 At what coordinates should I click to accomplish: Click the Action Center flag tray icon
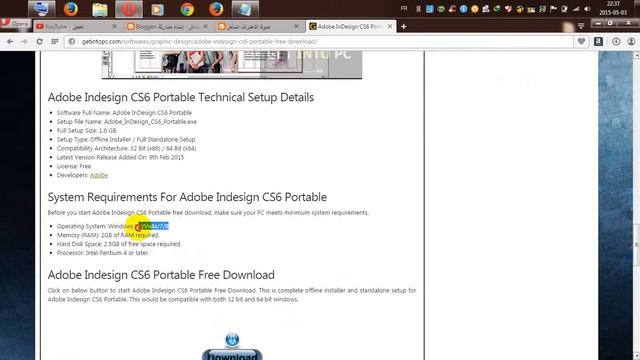(553, 9)
